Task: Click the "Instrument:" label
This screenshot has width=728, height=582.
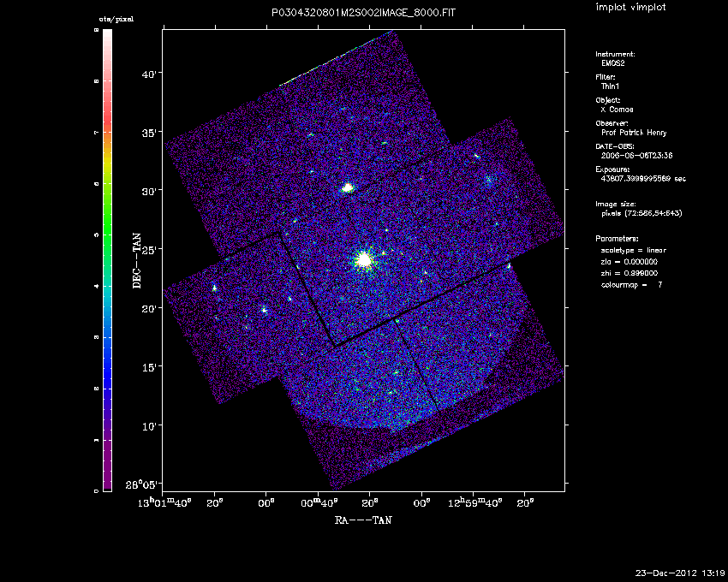Action: [x=615, y=54]
